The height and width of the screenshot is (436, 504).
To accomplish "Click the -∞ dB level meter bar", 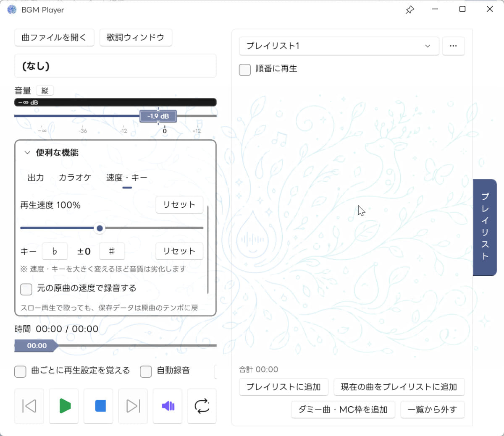I will click(x=115, y=102).
